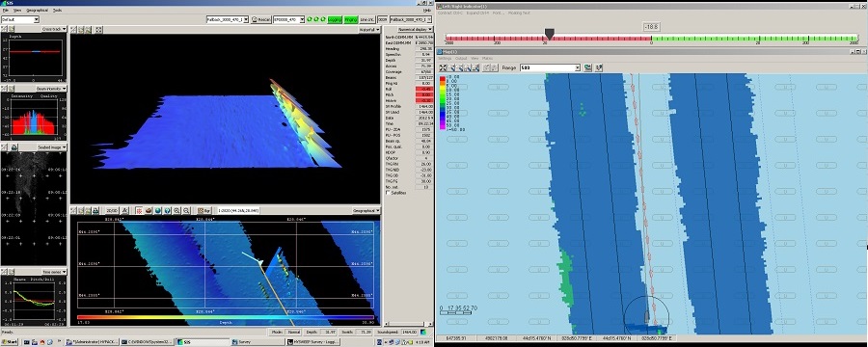
Task: Click the globe icon in geographical toolbar
Action: [158, 211]
